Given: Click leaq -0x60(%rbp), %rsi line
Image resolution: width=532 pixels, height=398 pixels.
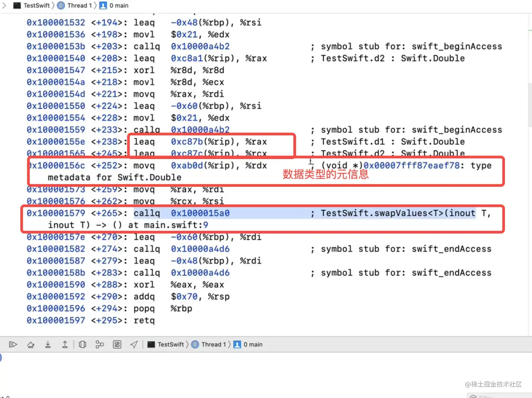Looking at the screenshot, I should (144, 106).
